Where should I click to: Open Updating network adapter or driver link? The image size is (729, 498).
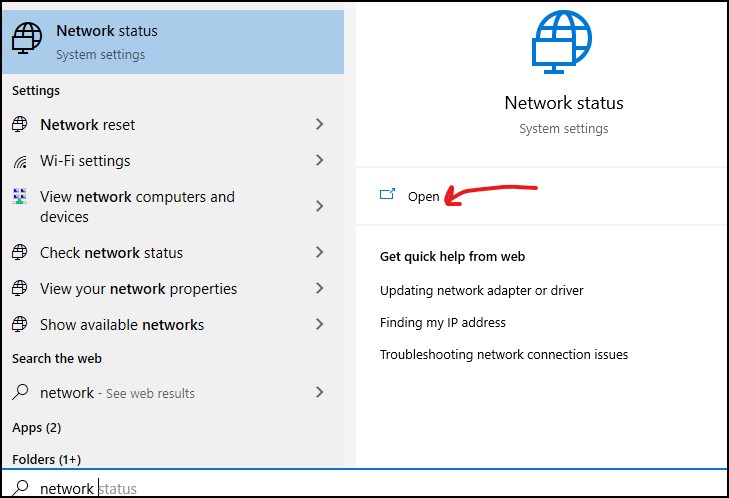(482, 291)
